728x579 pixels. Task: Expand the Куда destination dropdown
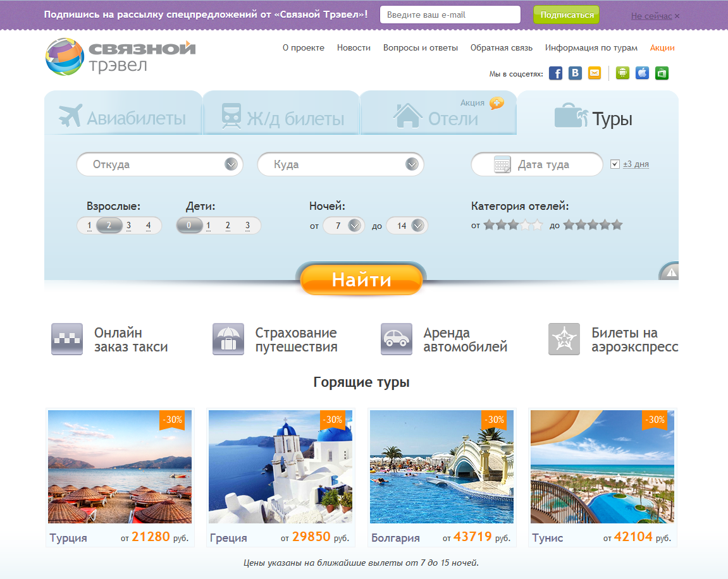coord(412,164)
